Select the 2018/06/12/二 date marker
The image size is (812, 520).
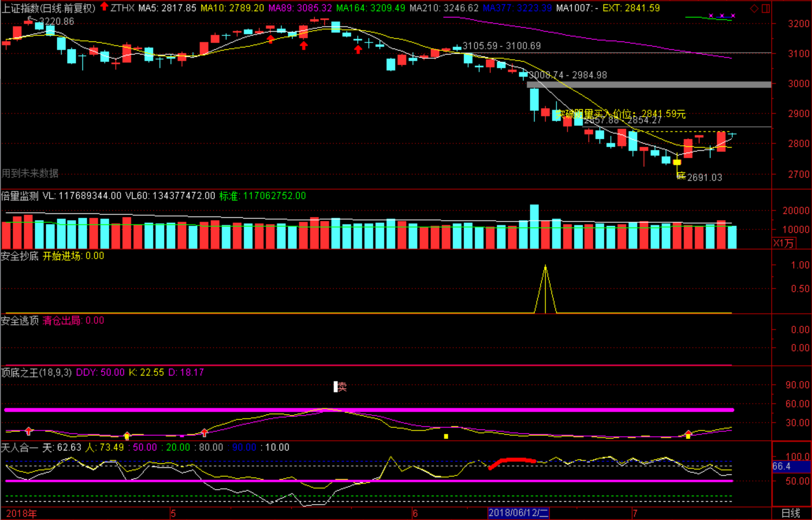(x=518, y=513)
